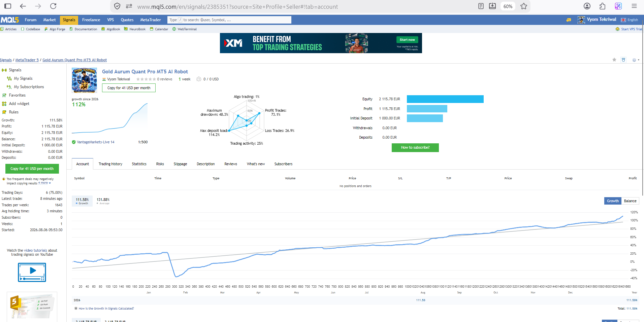644x322 pixels.
Task: Click Start now on the XM banner
Action: [407, 40]
